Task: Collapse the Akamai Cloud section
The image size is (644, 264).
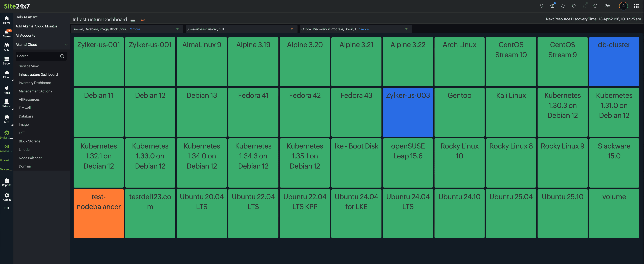Action: [66, 45]
